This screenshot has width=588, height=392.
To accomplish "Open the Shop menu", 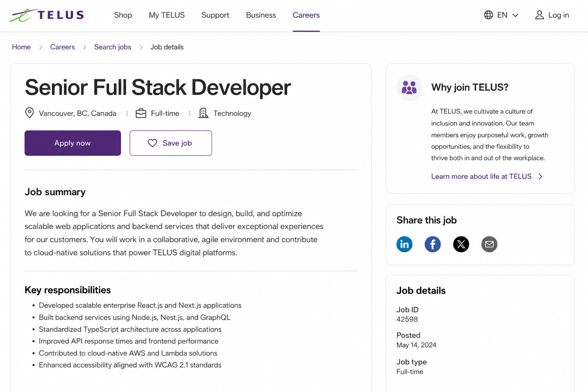I will click(123, 15).
